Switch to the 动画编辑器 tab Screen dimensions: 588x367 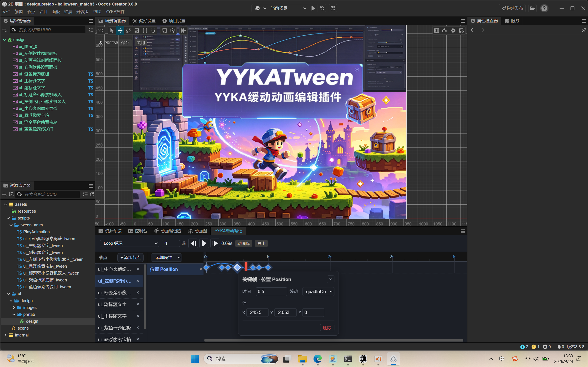pyautogui.click(x=168, y=231)
